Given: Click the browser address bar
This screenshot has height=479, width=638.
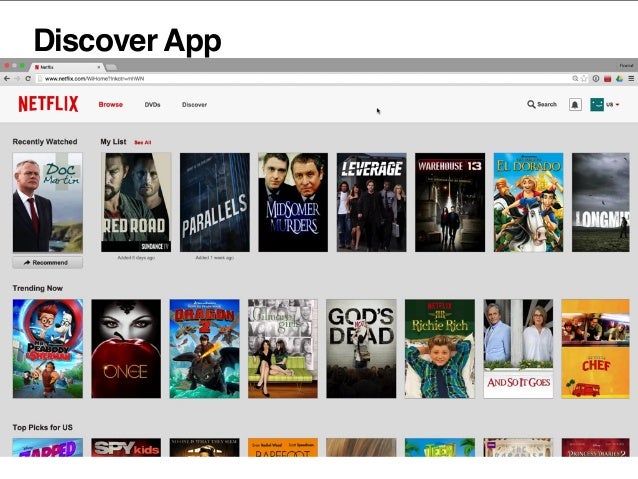Looking at the screenshot, I should pos(303,79).
